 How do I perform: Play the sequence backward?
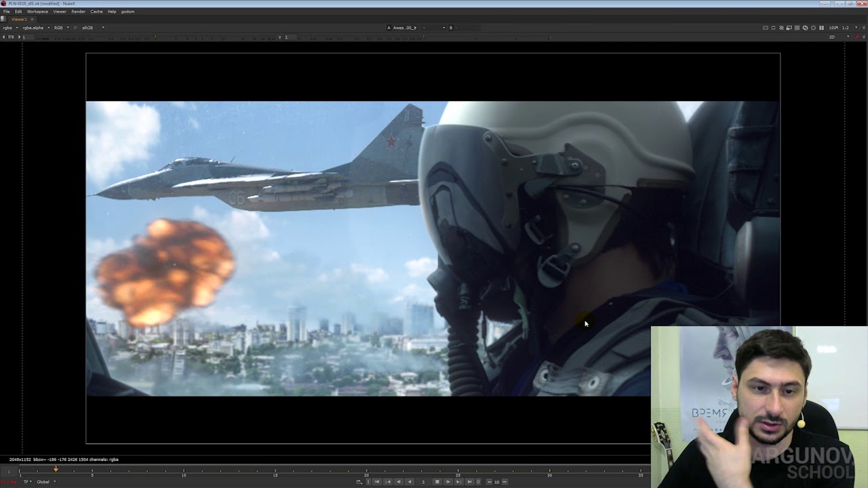[410, 482]
